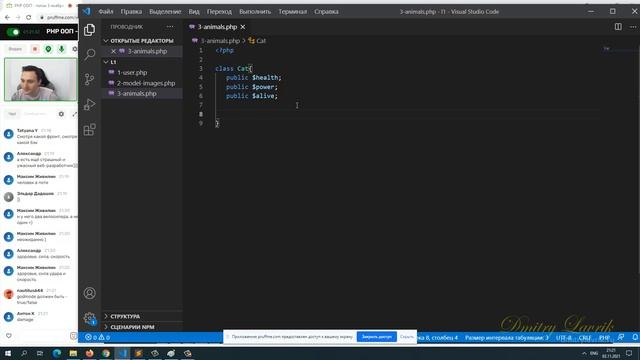The height and width of the screenshot is (360, 640).
Task: Open Sublime Text from the taskbar
Action: (138, 353)
